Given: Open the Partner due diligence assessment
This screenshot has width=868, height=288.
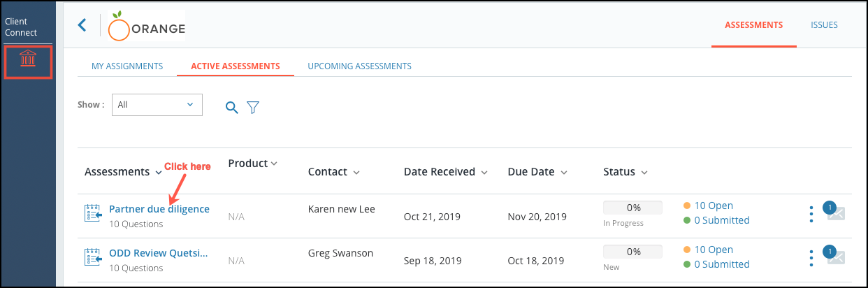Looking at the screenshot, I should tap(159, 209).
